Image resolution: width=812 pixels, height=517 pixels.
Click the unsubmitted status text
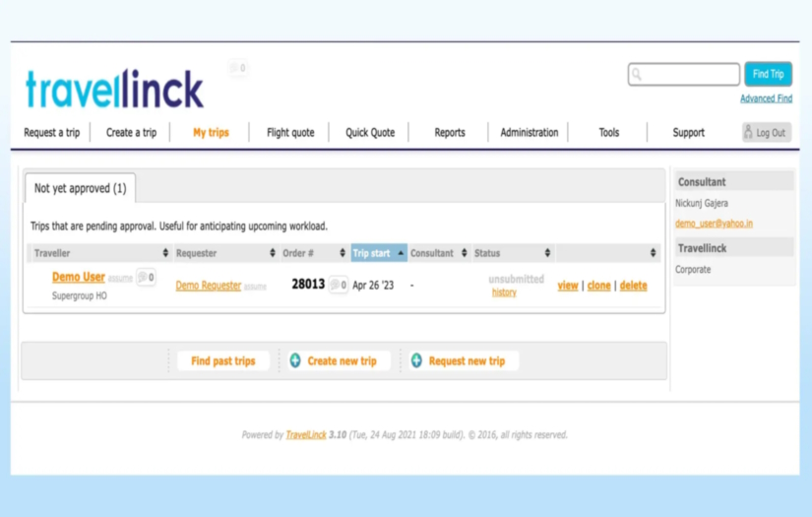517,279
